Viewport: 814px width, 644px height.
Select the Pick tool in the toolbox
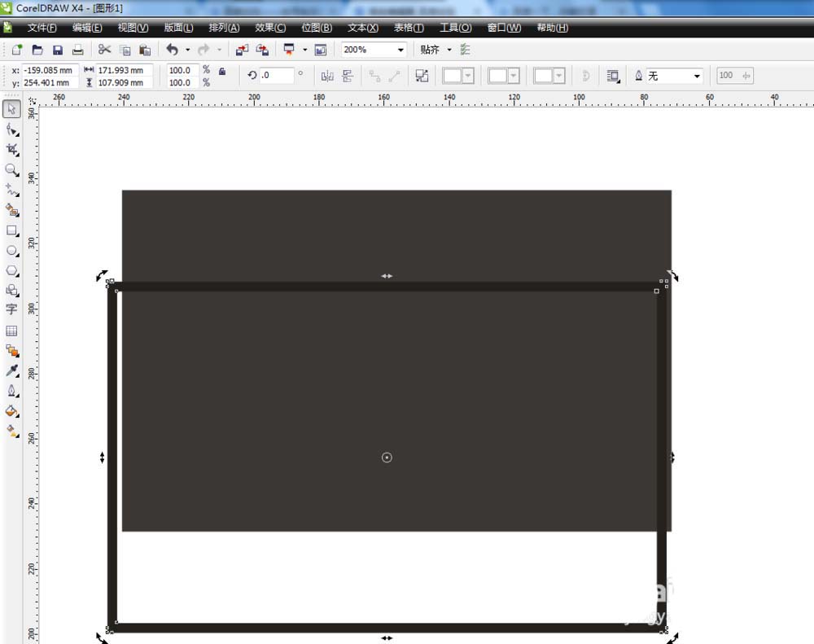(11, 109)
